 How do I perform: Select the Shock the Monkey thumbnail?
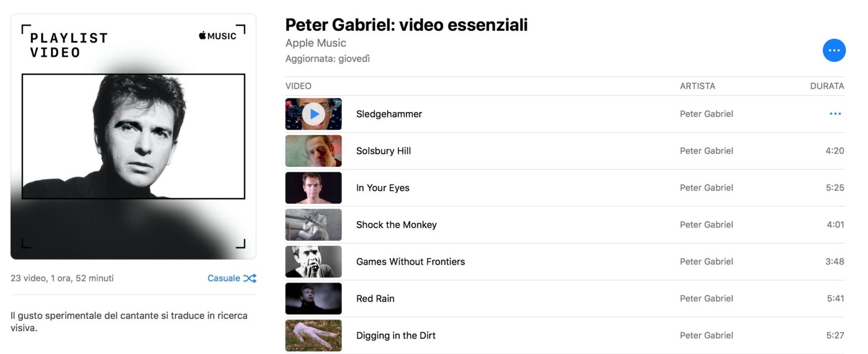point(313,225)
